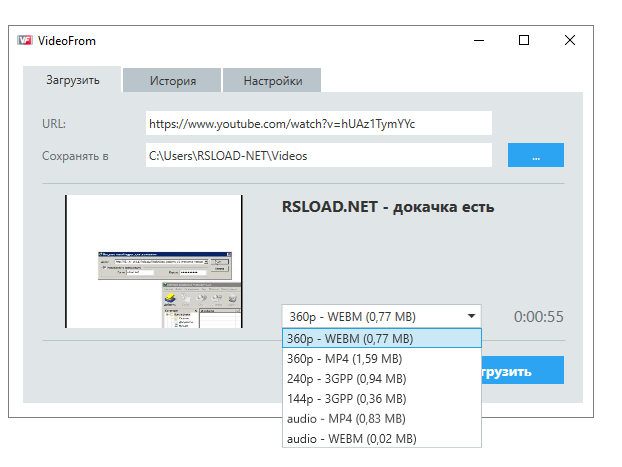This screenshot has width=622, height=467.
Task: Select the Загрузить tab
Action: pos(72,80)
